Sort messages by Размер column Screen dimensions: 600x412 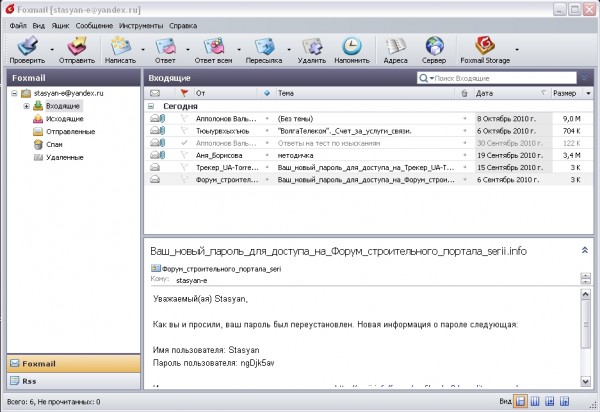[564, 93]
